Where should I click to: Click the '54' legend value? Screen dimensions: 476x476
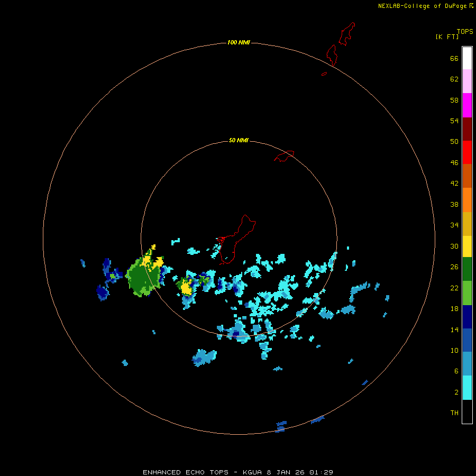point(454,121)
